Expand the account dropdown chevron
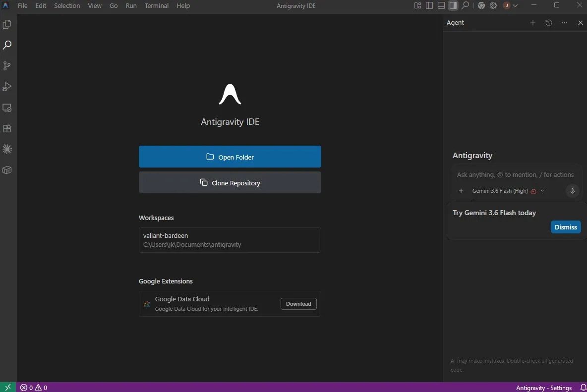The image size is (587, 392). pyautogui.click(x=515, y=5)
